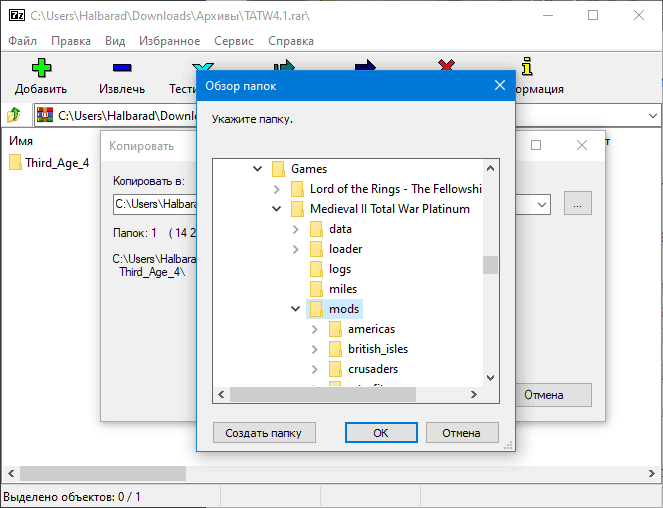Image resolution: width=663 pixels, height=508 pixels.
Task: Click the yellow Информация (Info) toolbar icon
Action: click(x=527, y=67)
